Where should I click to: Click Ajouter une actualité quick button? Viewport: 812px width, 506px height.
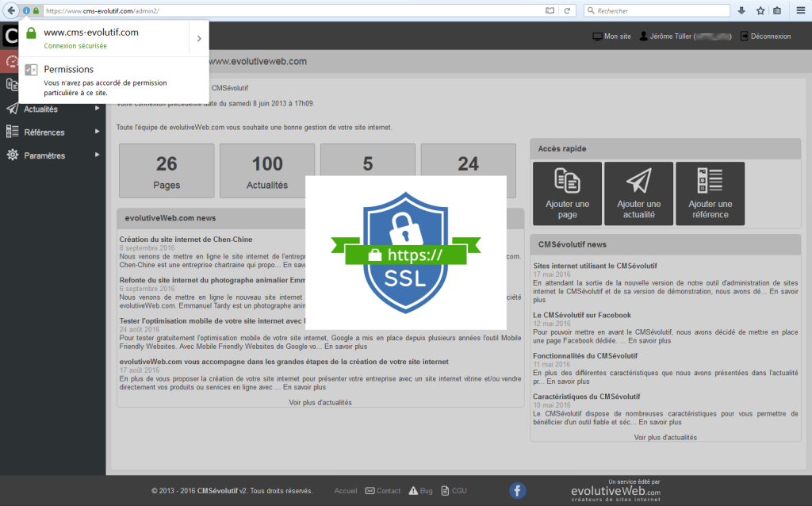(x=638, y=194)
